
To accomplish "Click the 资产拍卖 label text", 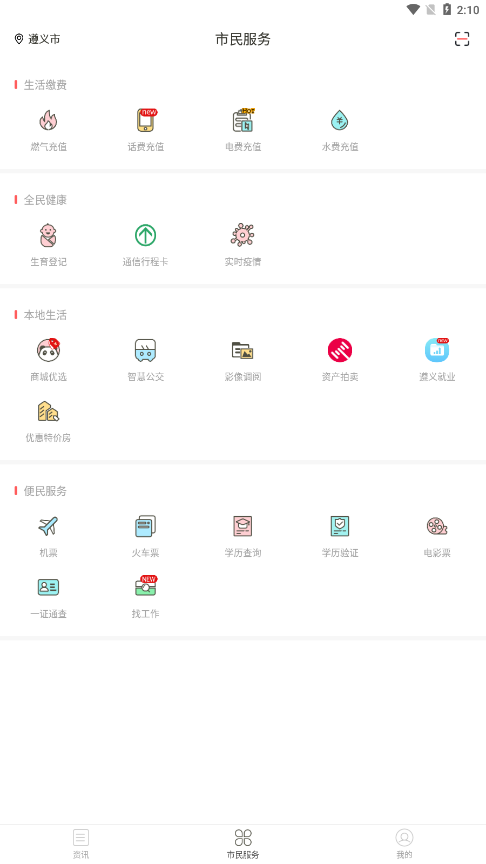I will 340,377.
